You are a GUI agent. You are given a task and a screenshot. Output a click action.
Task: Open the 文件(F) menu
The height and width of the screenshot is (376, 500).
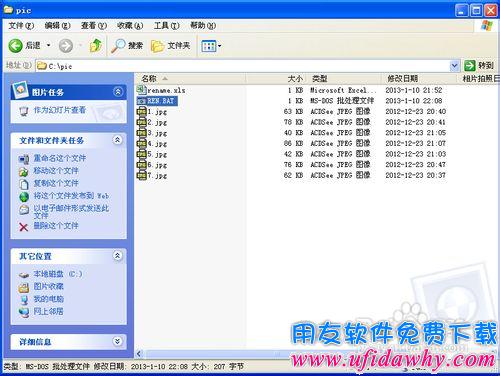click(x=21, y=26)
